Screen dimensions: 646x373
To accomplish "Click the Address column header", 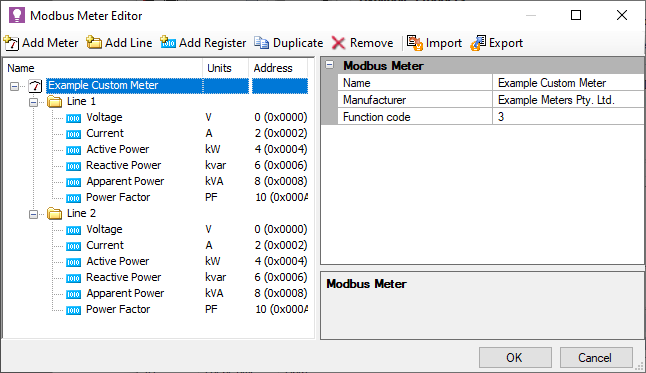I will 279,68.
